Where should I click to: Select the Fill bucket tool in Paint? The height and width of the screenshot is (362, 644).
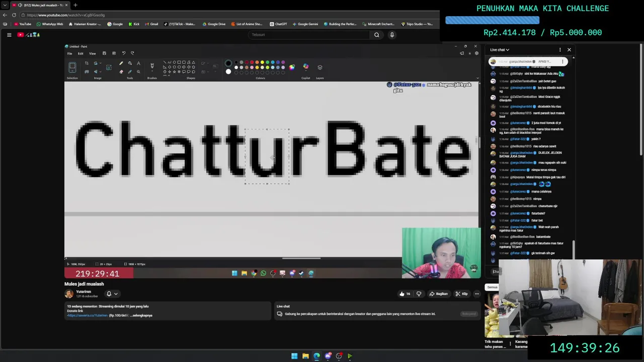130,63
